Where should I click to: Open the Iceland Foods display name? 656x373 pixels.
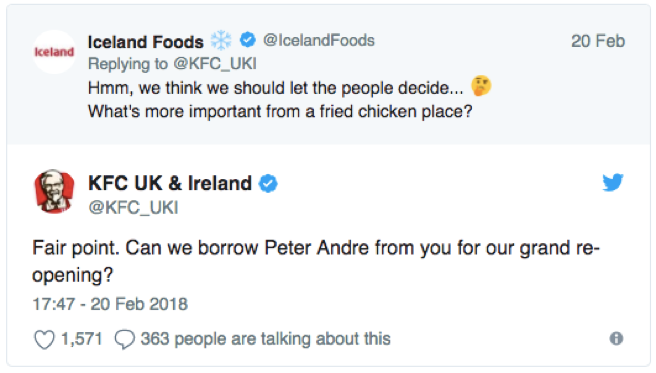[146, 42]
